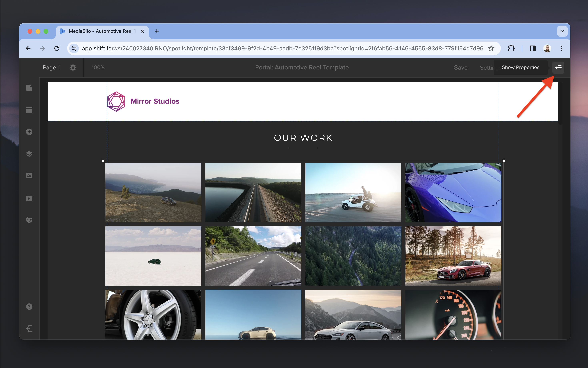Image resolution: width=588 pixels, height=368 pixels.
Task: Open the Chrome profile avatar
Action: [547, 48]
